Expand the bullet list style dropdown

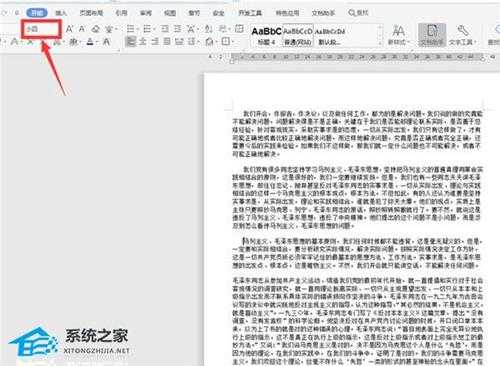coord(138,30)
